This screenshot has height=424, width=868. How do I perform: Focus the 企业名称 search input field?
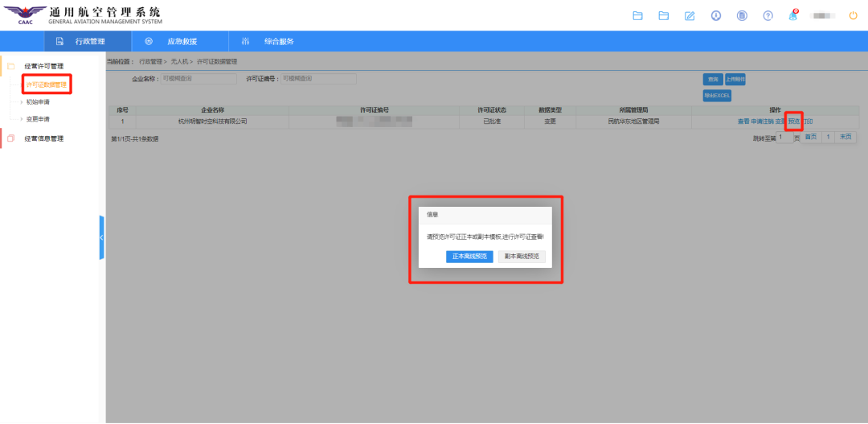point(199,79)
